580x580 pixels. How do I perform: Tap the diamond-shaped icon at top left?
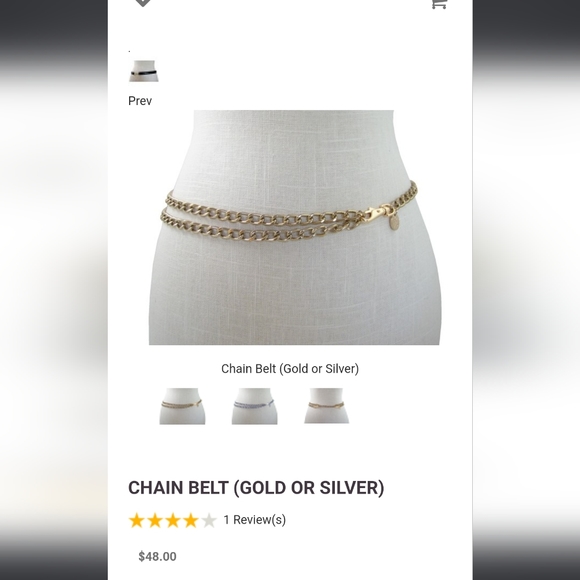(x=143, y=3)
